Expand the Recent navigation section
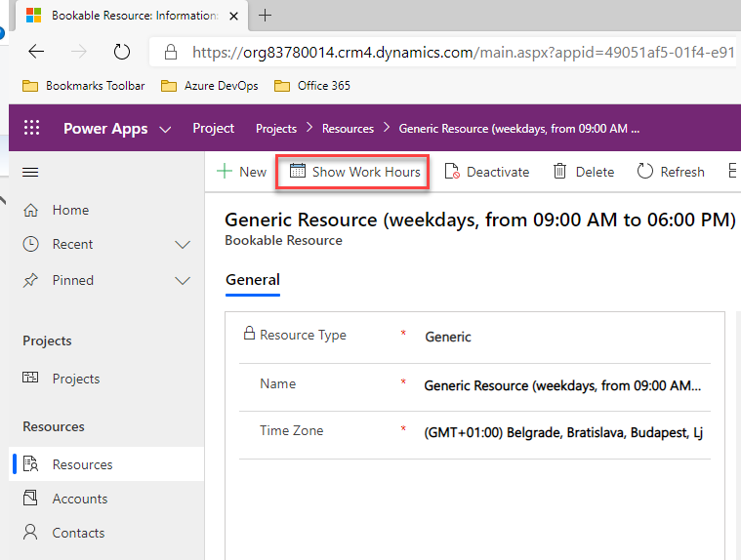The height and width of the screenshot is (560, 741). click(x=182, y=245)
